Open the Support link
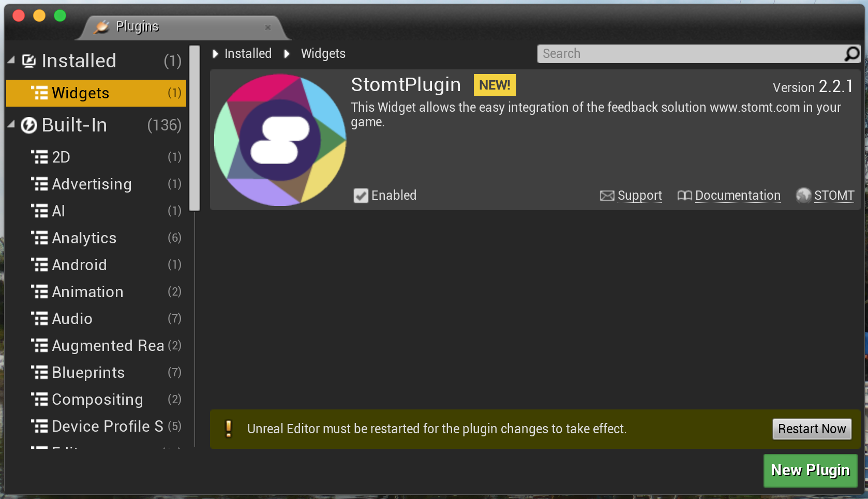This screenshot has width=868, height=499. pyautogui.click(x=639, y=196)
